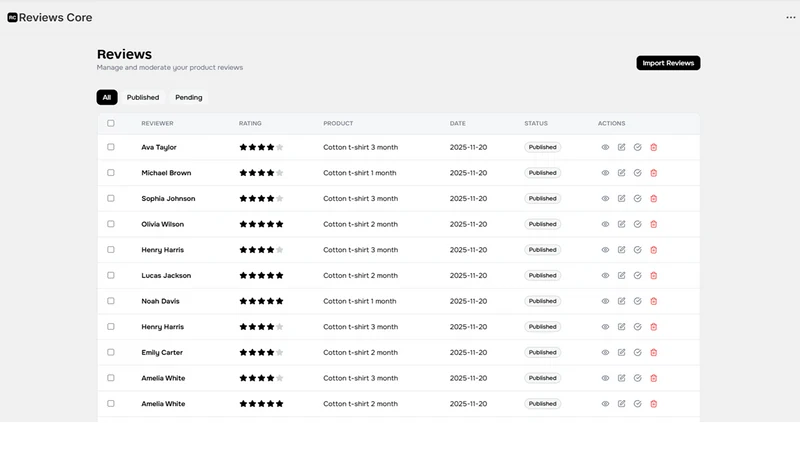Preview Sophia Johnson's review using eye icon
The image size is (800, 450).
tap(605, 198)
